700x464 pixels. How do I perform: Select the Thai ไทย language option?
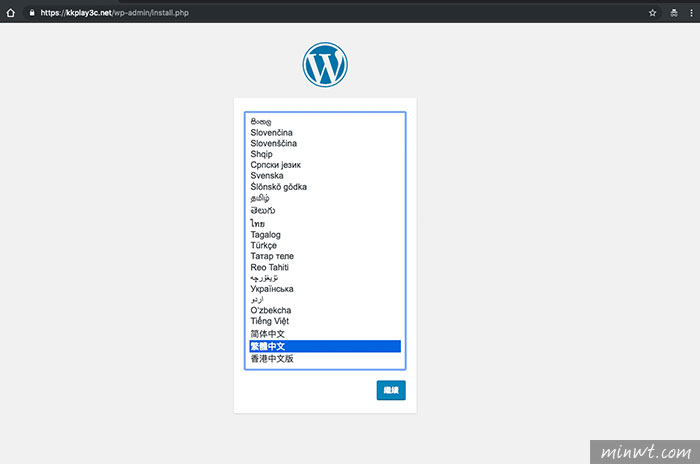coord(325,223)
